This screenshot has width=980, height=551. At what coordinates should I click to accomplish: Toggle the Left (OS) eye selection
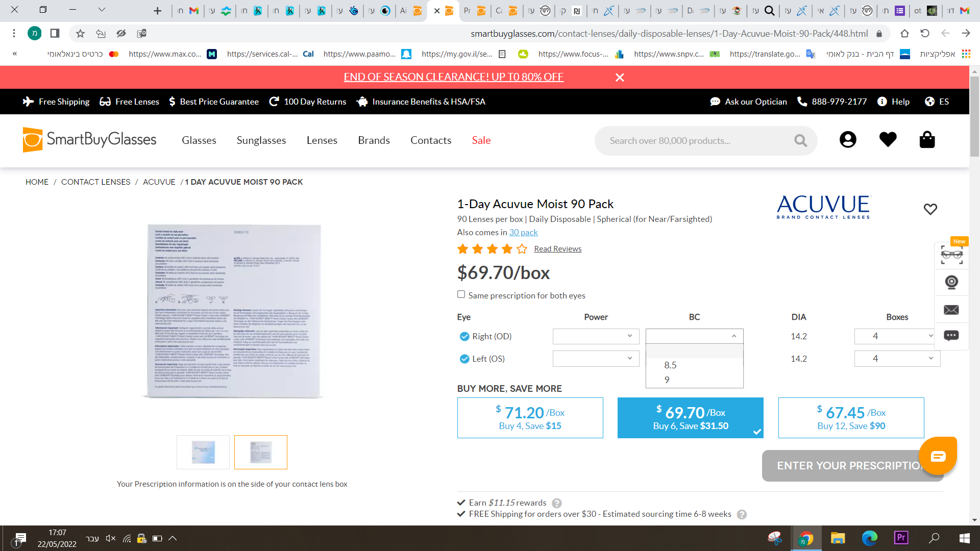[x=464, y=359]
